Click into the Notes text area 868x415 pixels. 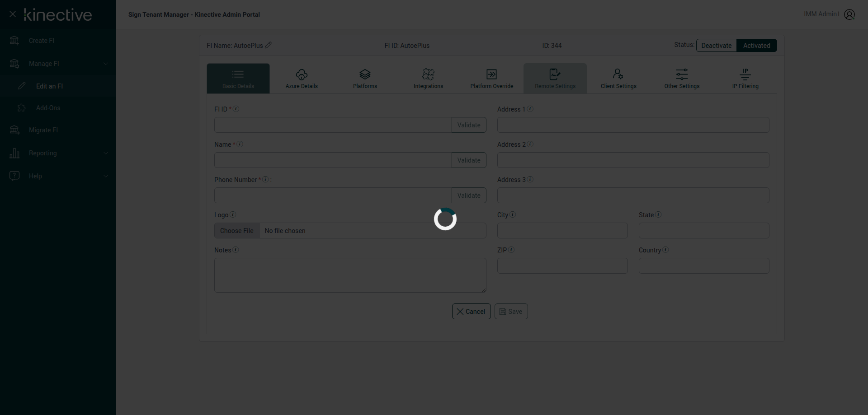click(350, 275)
